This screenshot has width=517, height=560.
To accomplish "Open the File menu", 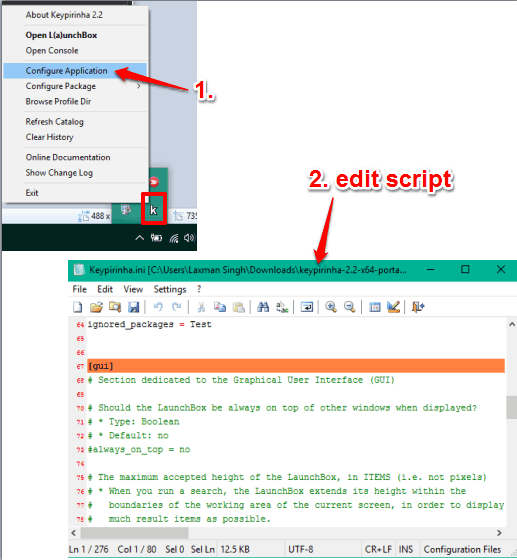I will point(79,289).
